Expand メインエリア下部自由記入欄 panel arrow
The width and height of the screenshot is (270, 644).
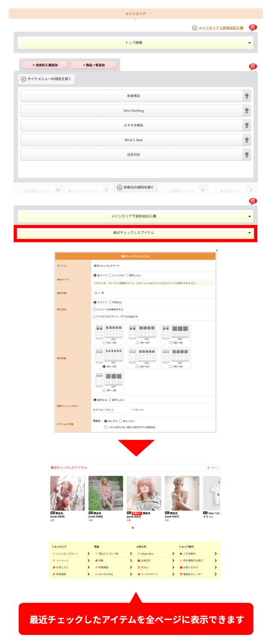[249, 216]
